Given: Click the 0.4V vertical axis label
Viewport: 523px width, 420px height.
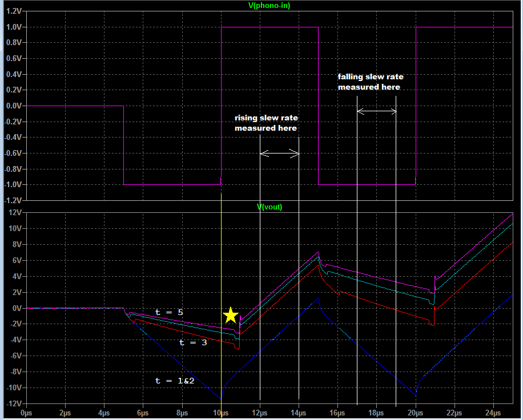Looking at the screenshot, I should (14, 74).
